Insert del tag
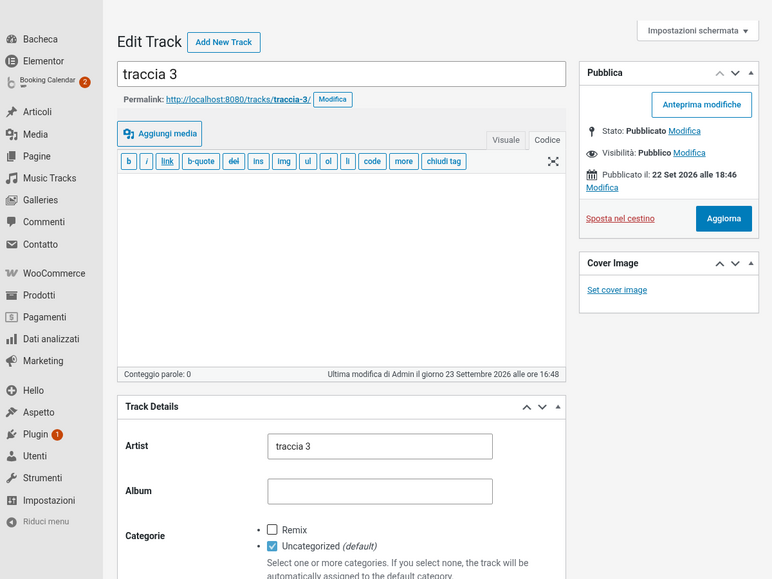 pos(234,161)
